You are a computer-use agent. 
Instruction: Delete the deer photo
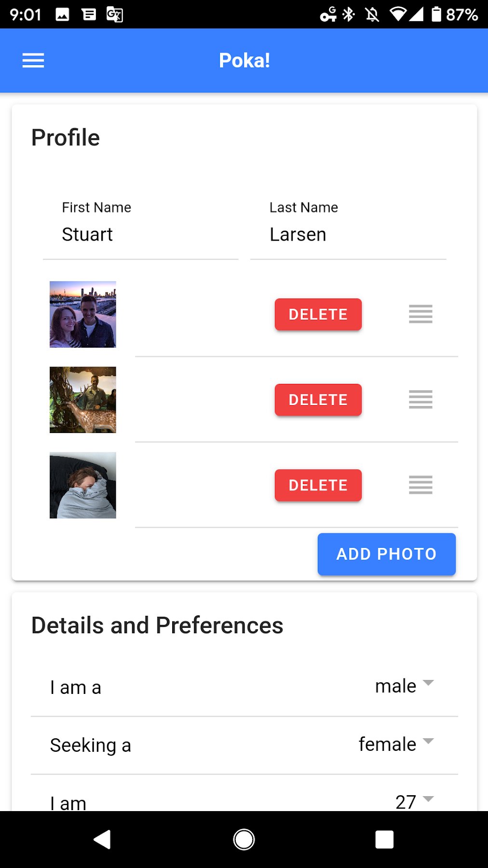(x=318, y=400)
